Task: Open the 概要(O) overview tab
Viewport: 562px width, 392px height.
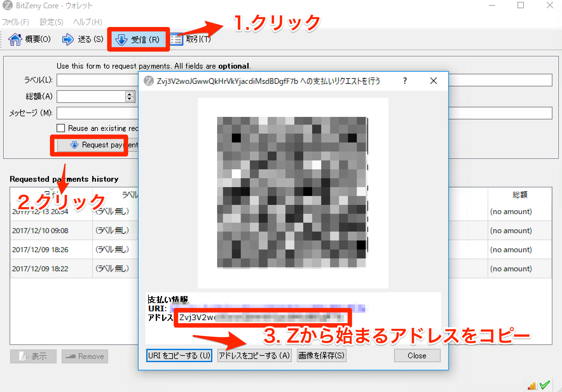Action: pos(29,39)
